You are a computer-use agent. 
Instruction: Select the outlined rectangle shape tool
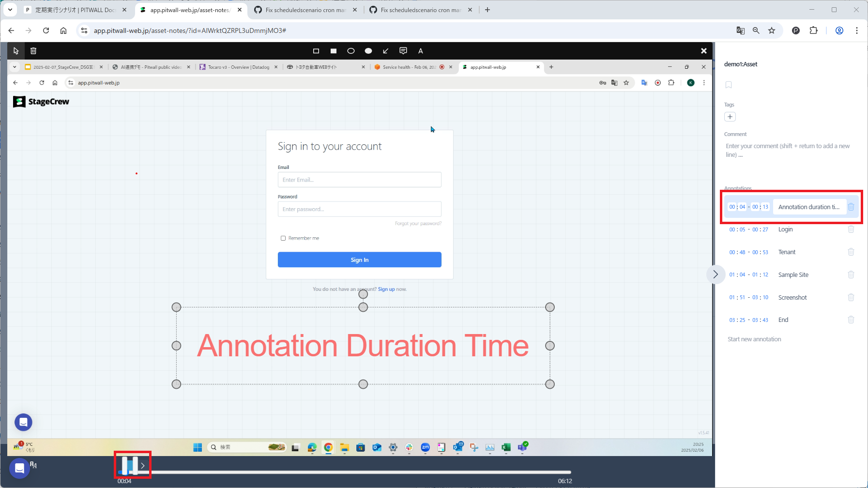pos(316,51)
